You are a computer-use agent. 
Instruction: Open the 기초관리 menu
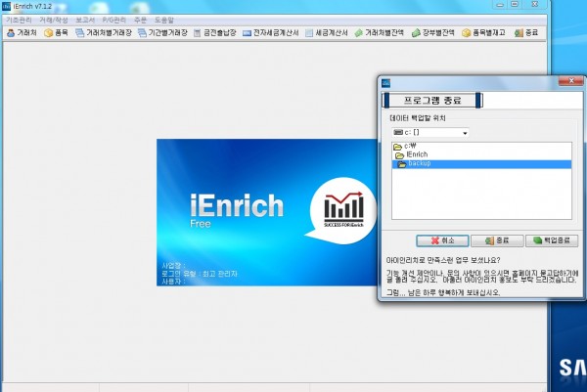pyautogui.click(x=20, y=19)
